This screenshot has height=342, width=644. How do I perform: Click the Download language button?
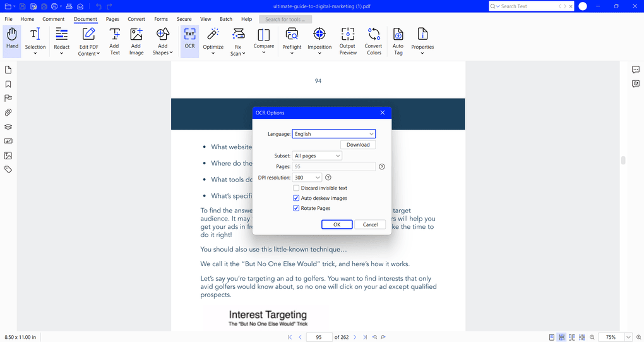point(358,145)
